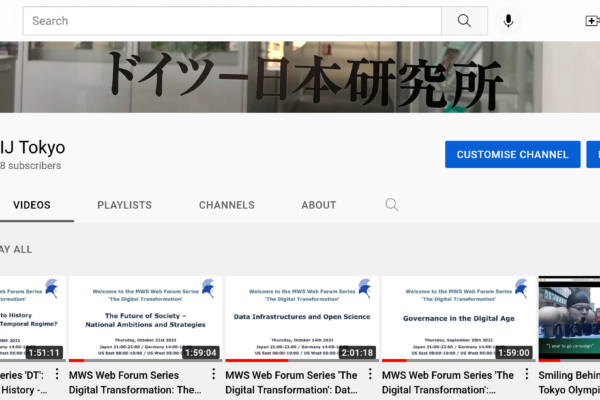Click the Smiling Behind Tokyo Olympics title
Viewport: 600px width, 400px height.
click(569, 382)
